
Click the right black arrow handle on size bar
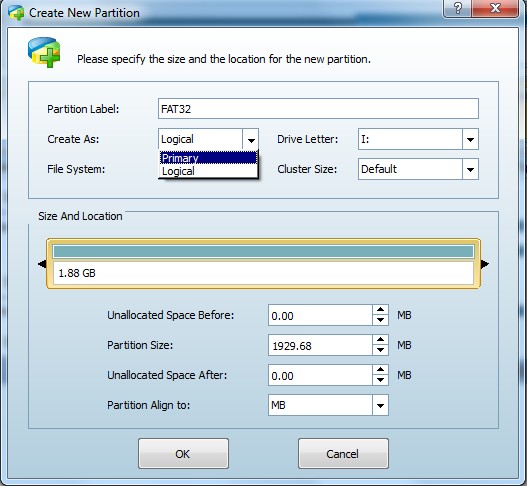(485, 264)
